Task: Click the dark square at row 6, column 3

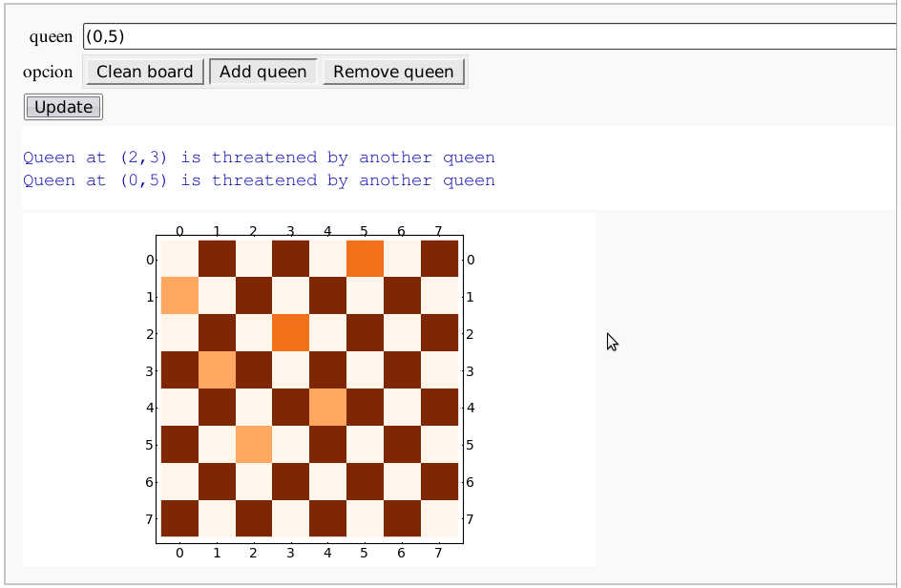Action: pyautogui.click(x=291, y=482)
